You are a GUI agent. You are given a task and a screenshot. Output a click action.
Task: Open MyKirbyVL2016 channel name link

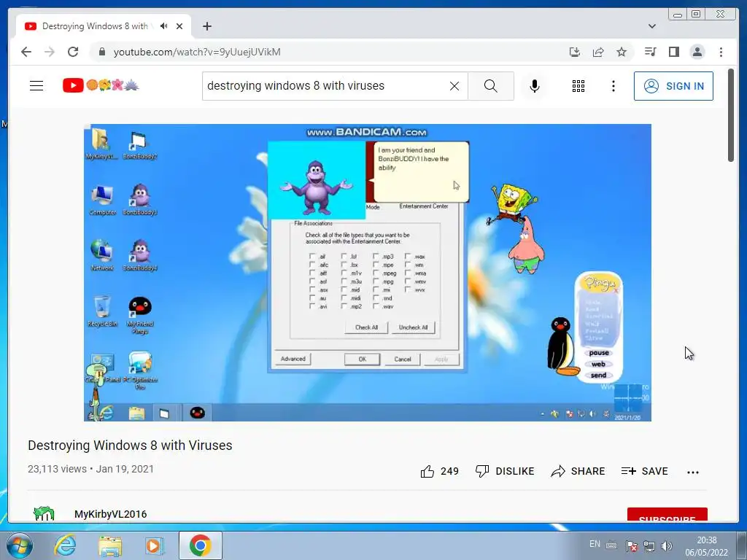tap(111, 514)
